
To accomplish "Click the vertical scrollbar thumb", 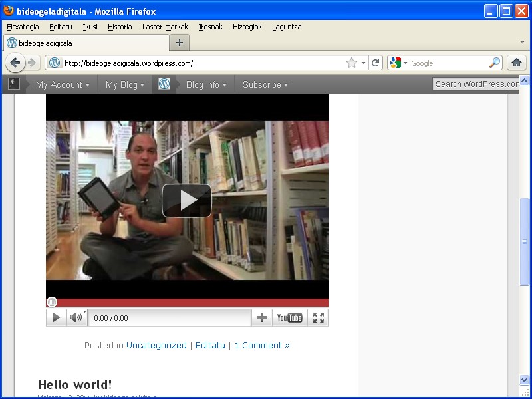I will tap(524, 241).
